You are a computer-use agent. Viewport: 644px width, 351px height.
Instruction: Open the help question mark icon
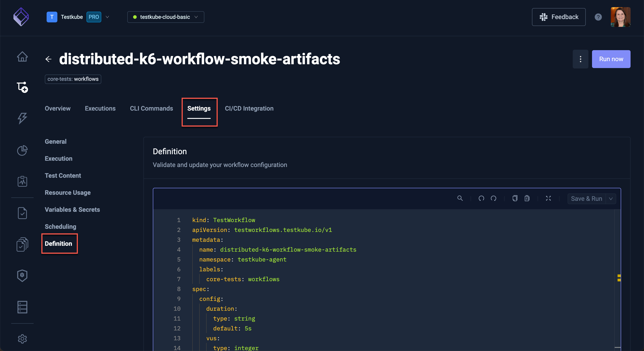pos(598,17)
